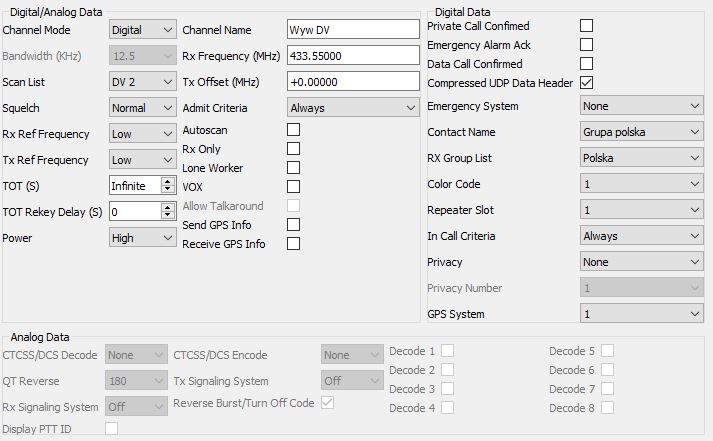Open the Contact Name dropdown Grupa polska
Viewport: 713px width, 441px height.
point(641,132)
